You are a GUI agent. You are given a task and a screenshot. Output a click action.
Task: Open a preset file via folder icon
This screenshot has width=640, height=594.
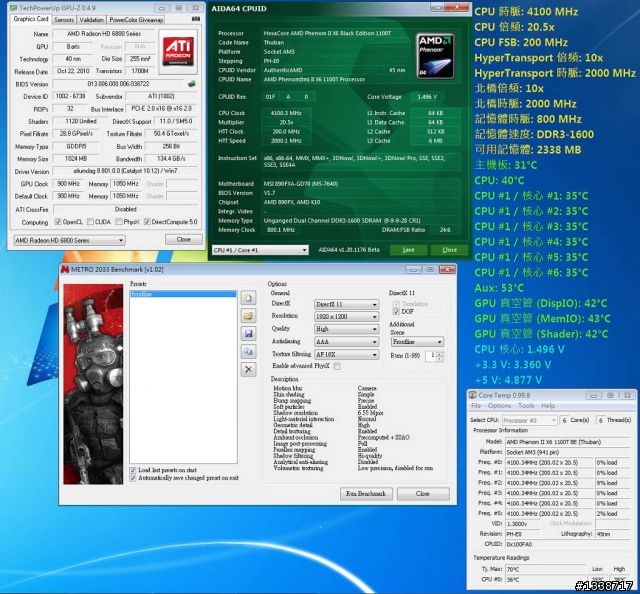coord(248,316)
